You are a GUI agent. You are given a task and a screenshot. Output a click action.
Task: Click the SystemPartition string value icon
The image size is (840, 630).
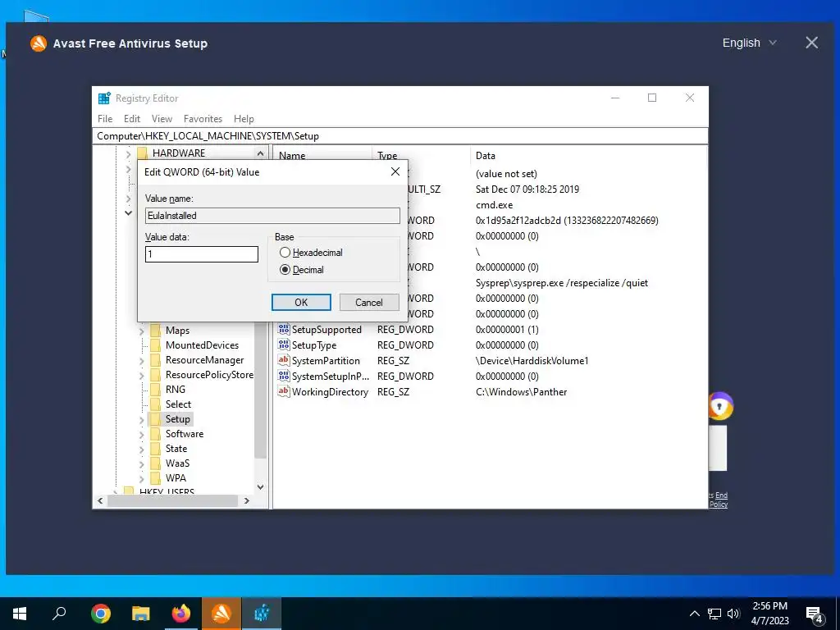coord(283,360)
